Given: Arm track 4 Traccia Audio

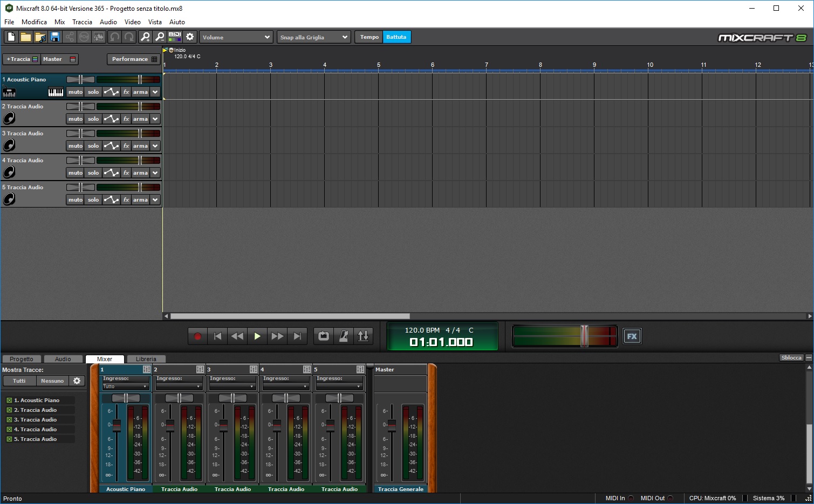Looking at the screenshot, I should click(x=140, y=173).
